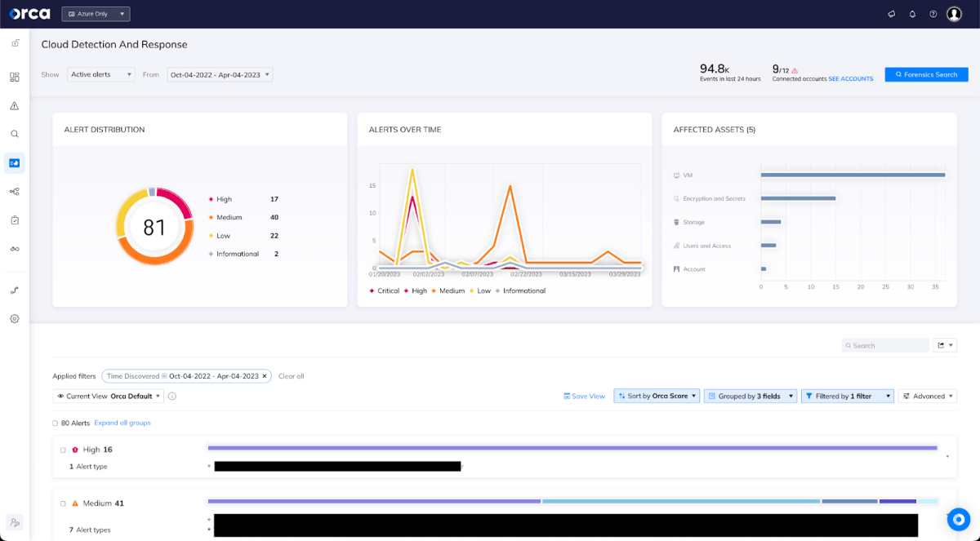
Task: Tick the 80 Alerts select-all checkbox
Action: pyautogui.click(x=55, y=423)
